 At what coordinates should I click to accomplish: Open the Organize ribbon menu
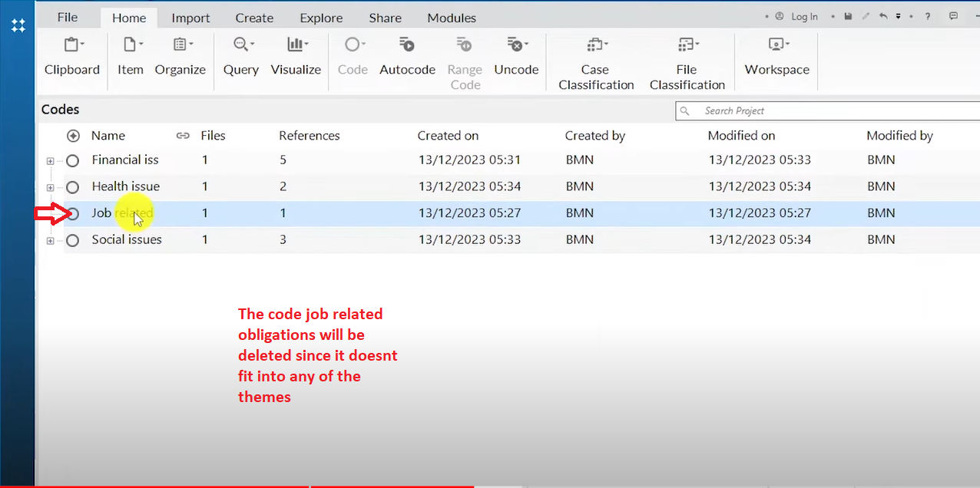tap(180, 56)
